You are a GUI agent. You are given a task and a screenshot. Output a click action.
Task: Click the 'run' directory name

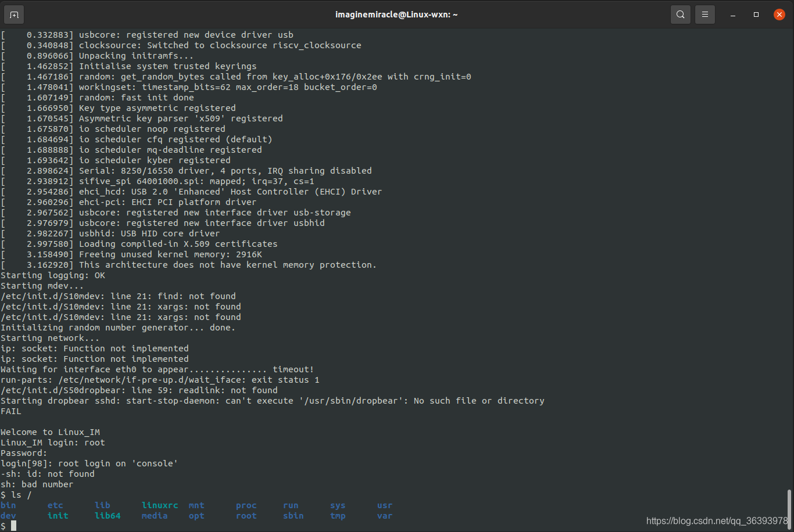[291, 505]
